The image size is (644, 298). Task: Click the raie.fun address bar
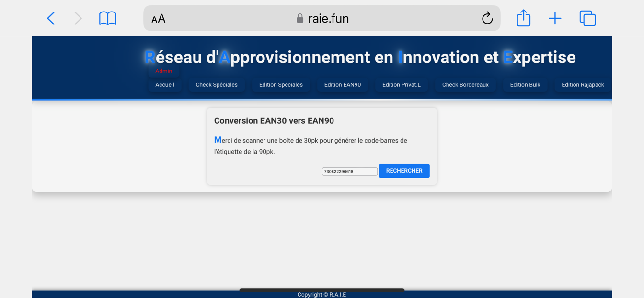322,18
